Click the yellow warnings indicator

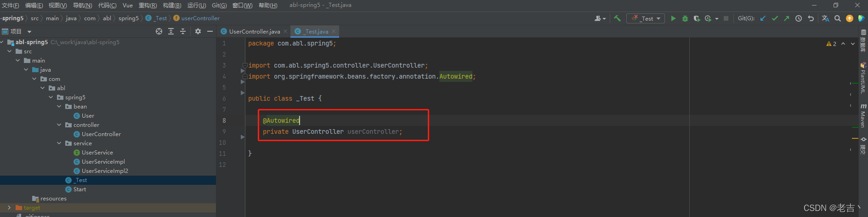pyautogui.click(x=831, y=44)
